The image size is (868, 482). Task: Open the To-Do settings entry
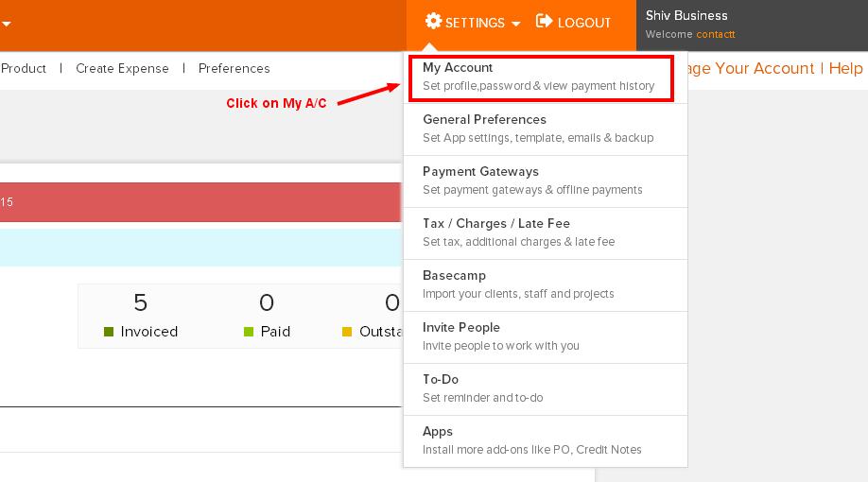click(x=546, y=389)
